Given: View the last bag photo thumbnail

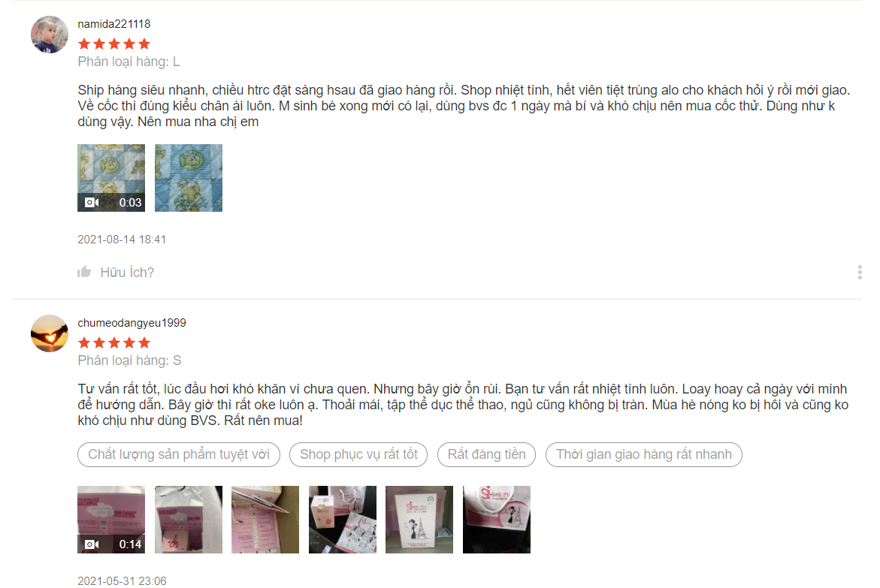Looking at the screenshot, I should 497,520.
